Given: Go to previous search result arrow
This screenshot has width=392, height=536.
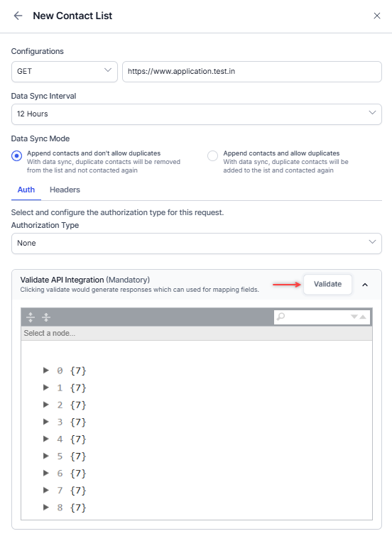Looking at the screenshot, I should coord(363,317).
